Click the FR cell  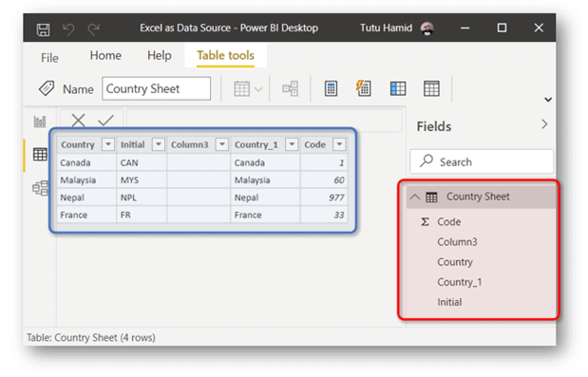coord(142,216)
